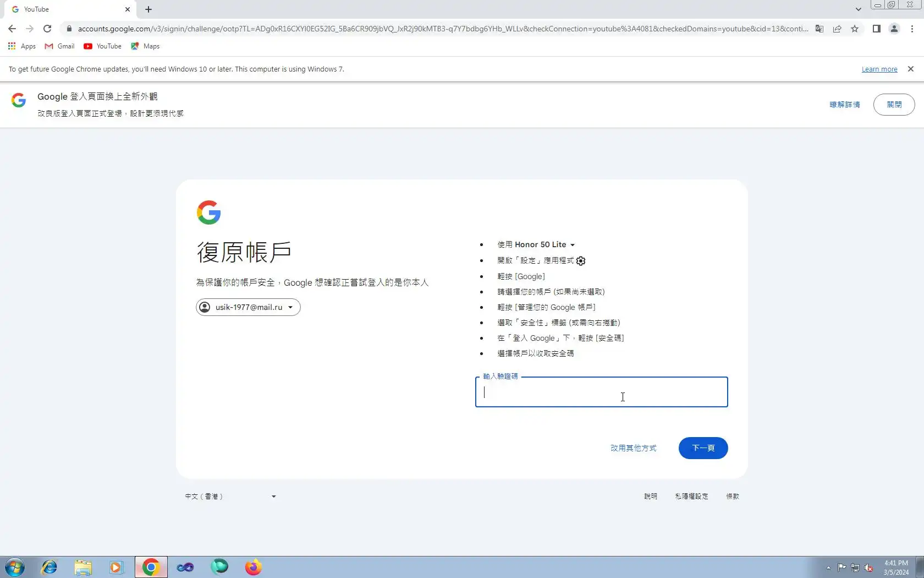Click the 條款 footer link
This screenshot has height=578, width=924.
733,497
